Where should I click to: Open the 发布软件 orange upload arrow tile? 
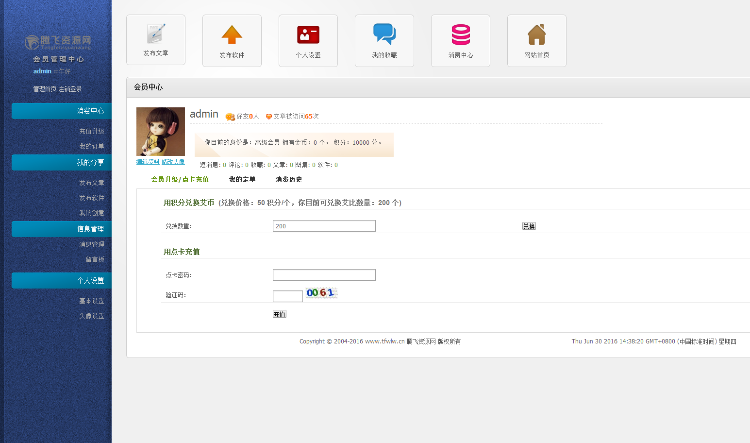[x=232, y=41]
